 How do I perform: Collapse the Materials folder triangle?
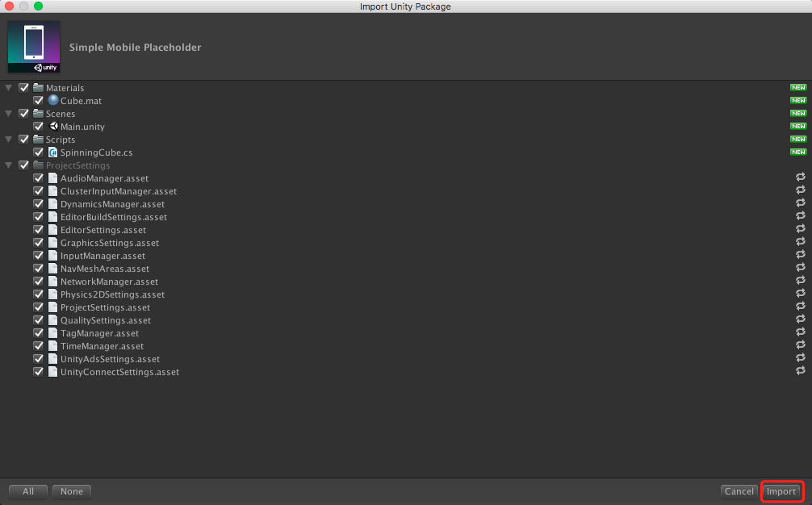point(9,88)
